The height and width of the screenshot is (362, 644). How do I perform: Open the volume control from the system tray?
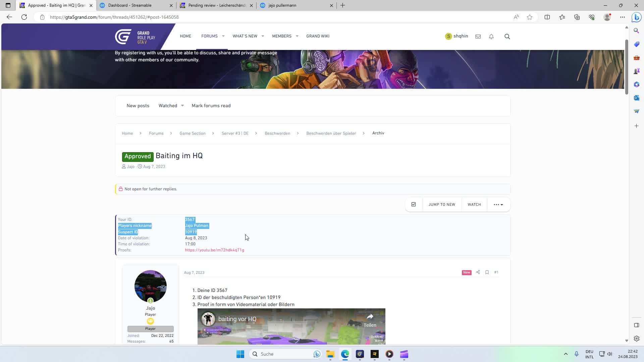tap(609, 354)
